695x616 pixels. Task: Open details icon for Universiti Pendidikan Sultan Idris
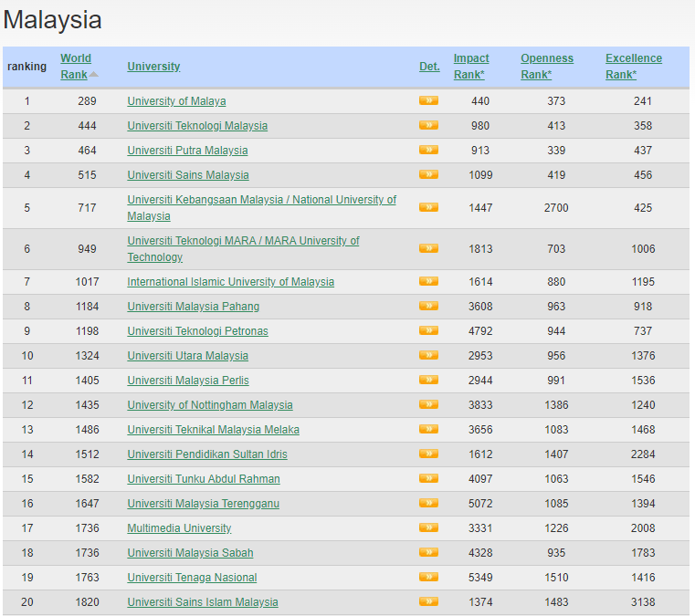pyautogui.click(x=428, y=454)
